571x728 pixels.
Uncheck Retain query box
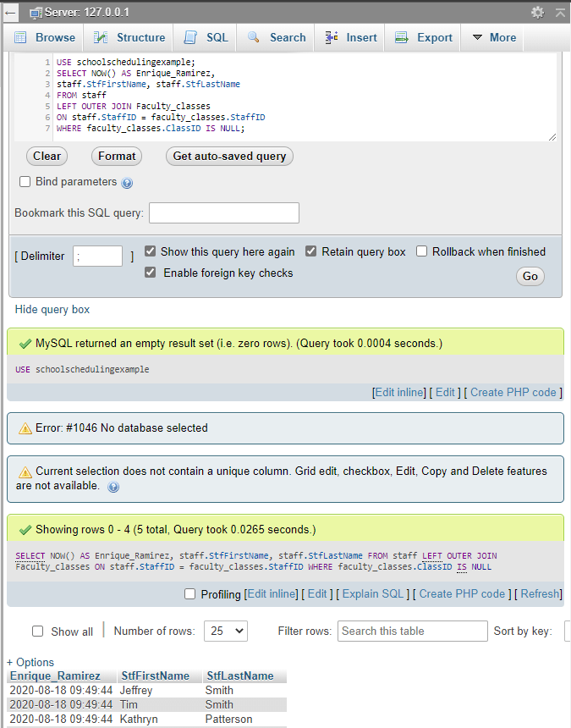[310, 251]
